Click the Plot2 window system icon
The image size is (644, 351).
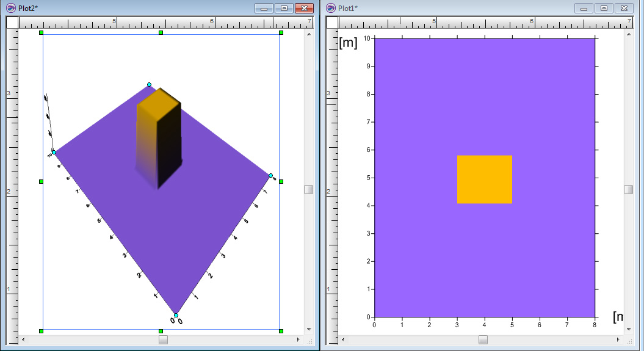tap(10, 8)
